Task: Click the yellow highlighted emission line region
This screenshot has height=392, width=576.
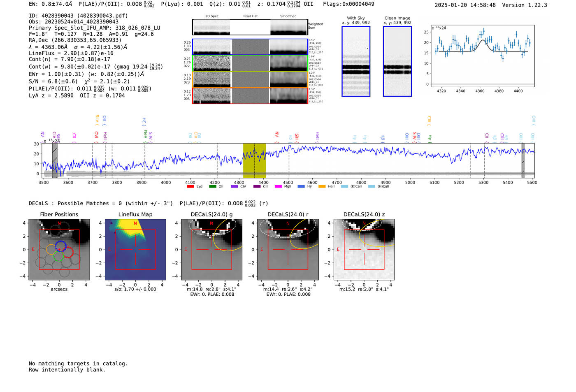Action: click(x=254, y=161)
